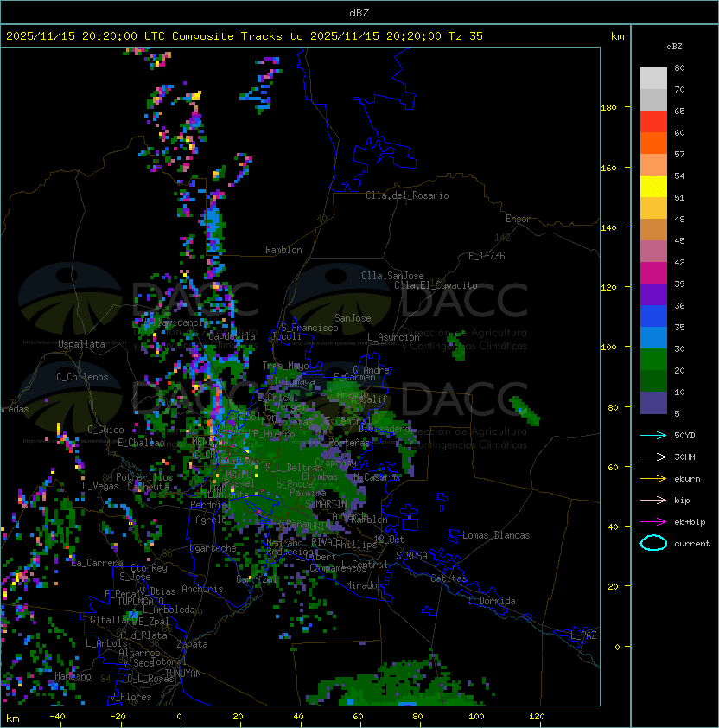
Task: Click the 'Clla.del_Rosario' map label
Action: (x=407, y=195)
